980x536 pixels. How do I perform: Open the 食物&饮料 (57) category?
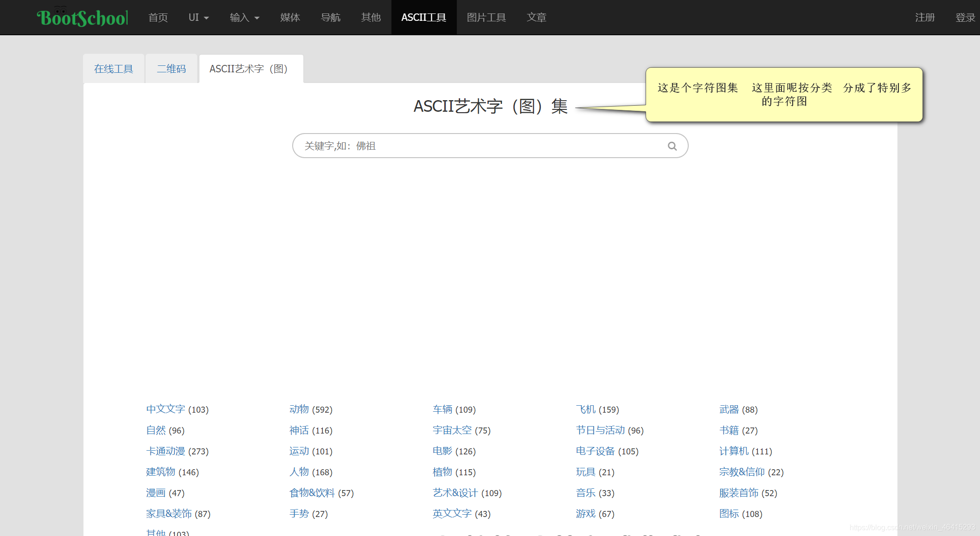tap(312, 492)
